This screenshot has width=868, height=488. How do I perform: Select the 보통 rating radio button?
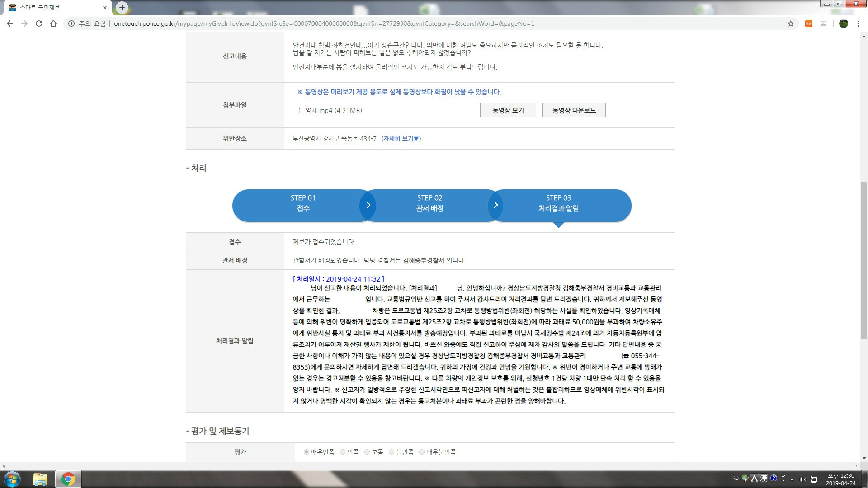tap(367, 452)
